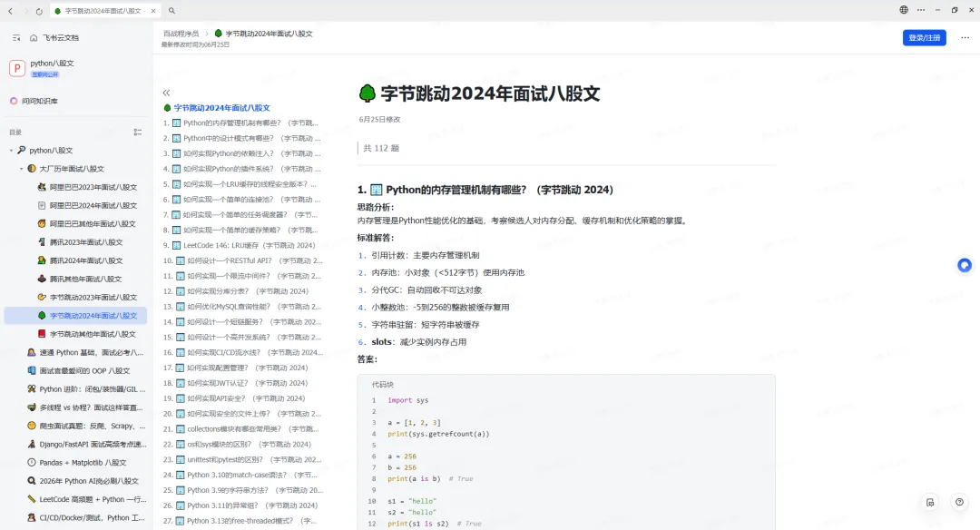The image size is (980, 530).
Task: Open the floating blue assistant bubble
Action: [x=965, y=266]
